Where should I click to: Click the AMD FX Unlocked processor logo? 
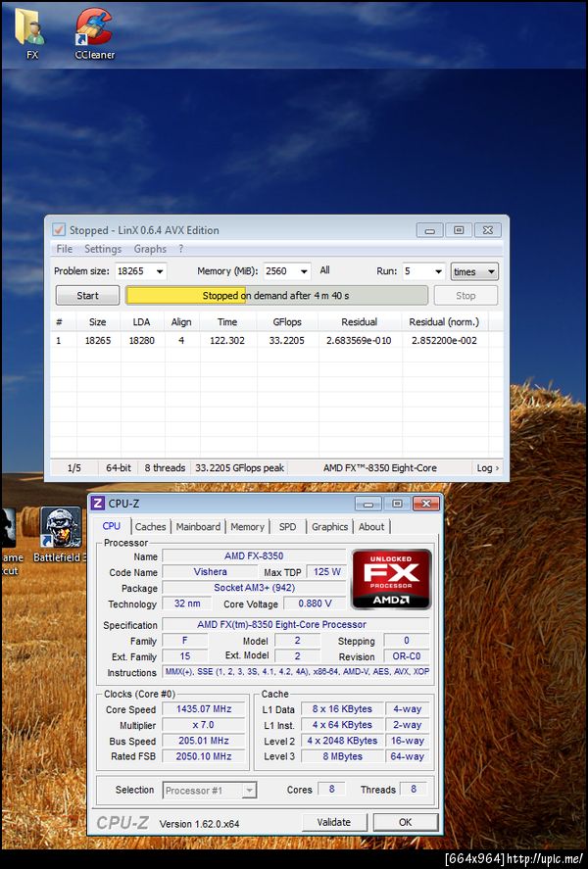pyautogui.click(x=391, y=579)
